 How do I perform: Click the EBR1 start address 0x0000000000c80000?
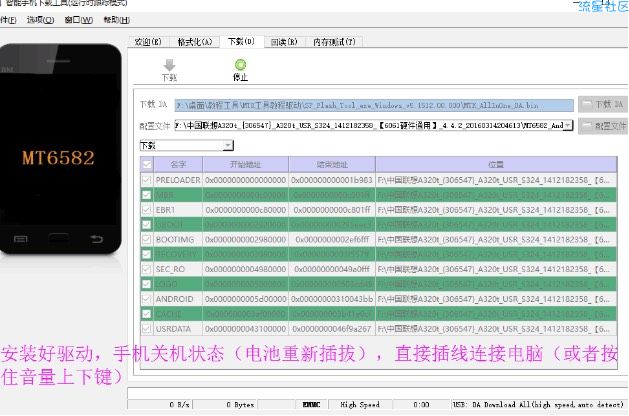click(246, 210)
